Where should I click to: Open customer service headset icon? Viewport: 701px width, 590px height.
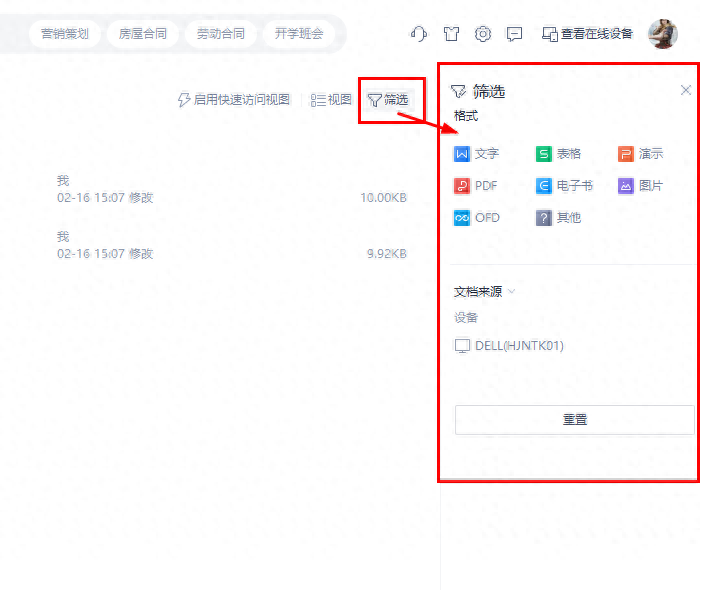pyautogui.click(x=418, y=34)
